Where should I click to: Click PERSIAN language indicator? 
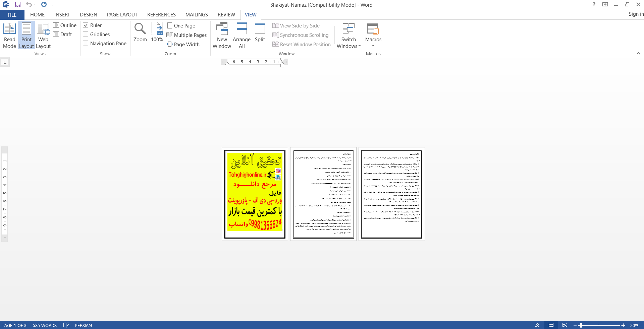(x=84, y=325)
